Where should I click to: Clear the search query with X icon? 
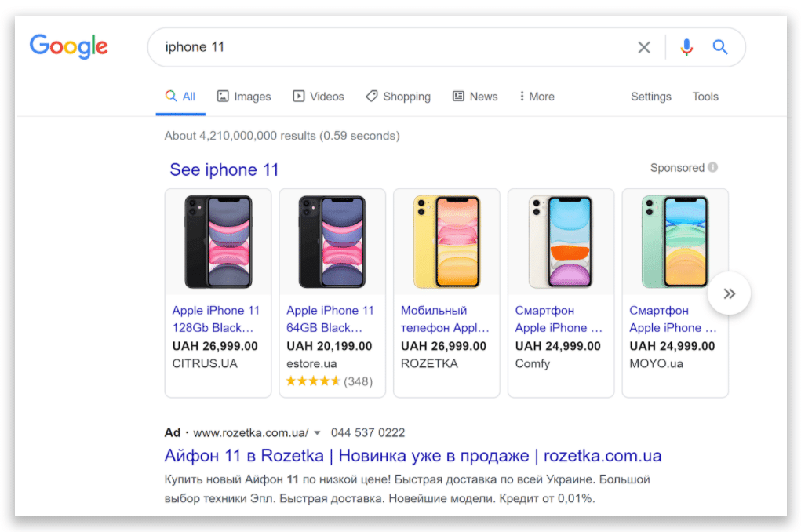pos(644,47)
